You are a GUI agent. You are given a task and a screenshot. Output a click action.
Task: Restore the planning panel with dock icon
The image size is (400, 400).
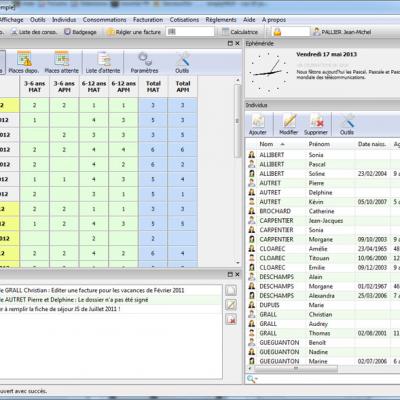(230, 43)
